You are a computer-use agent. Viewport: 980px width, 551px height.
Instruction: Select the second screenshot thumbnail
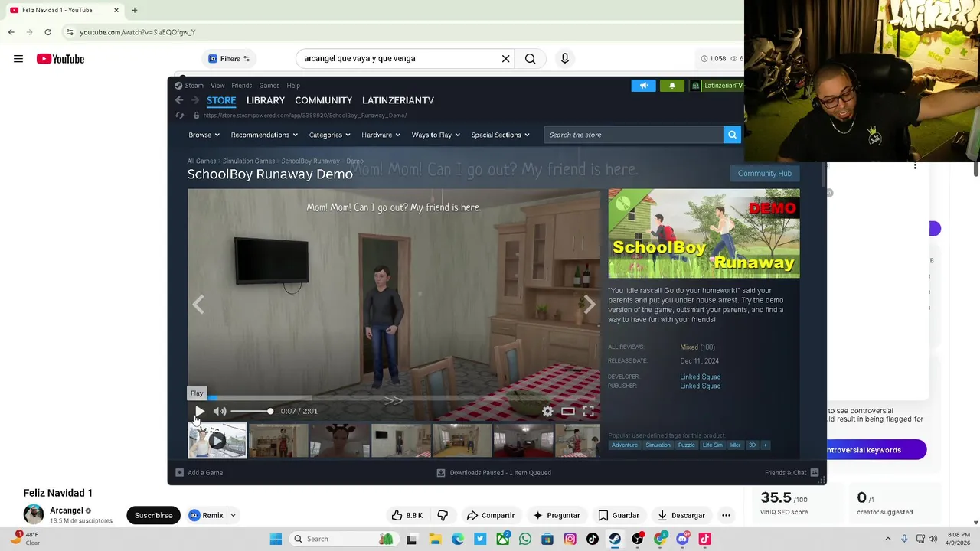pos(340,441)
